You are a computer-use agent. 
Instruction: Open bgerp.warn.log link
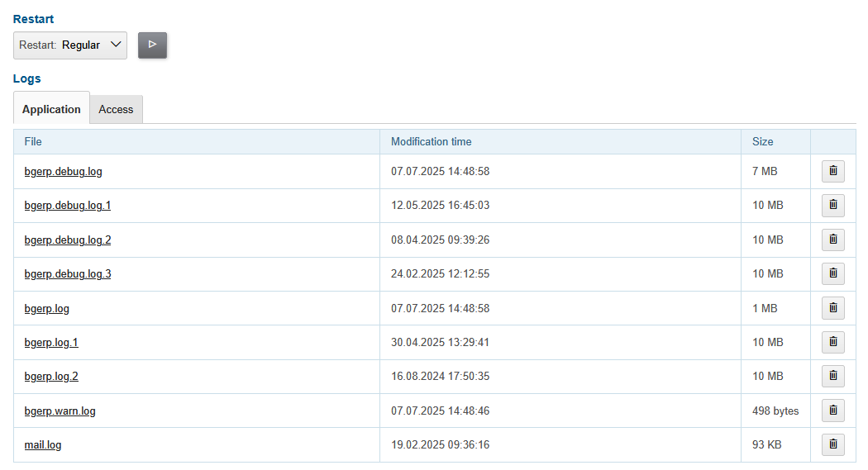tap(60, 411)
